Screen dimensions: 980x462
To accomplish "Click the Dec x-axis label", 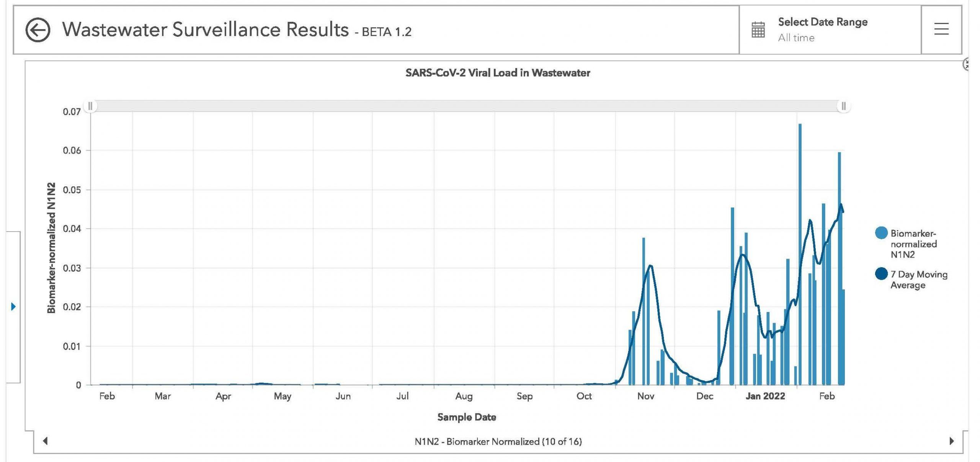I will (x=704, y=396).
